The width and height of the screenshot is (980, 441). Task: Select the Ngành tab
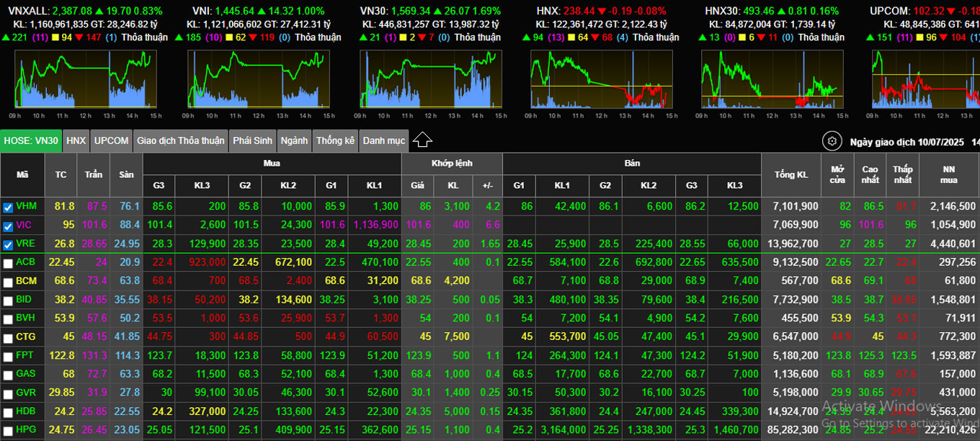pyautogui.click(x=294, y=141)
